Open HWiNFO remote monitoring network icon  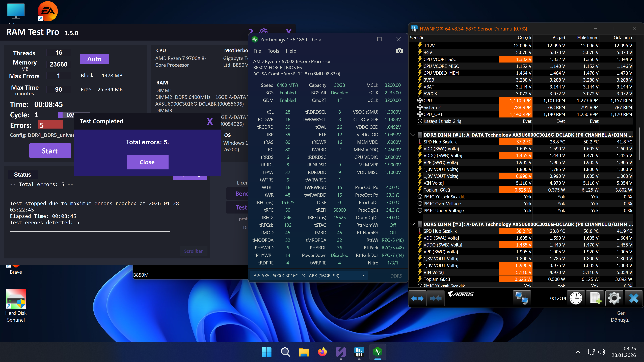tap(522, 298)
